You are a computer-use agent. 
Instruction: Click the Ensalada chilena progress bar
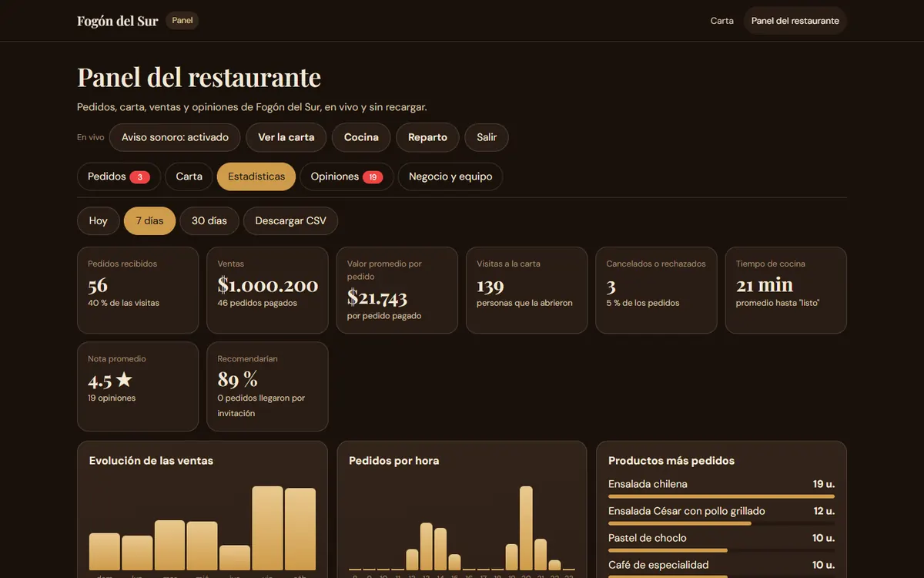pyautogui.click(x=721, y=496)
